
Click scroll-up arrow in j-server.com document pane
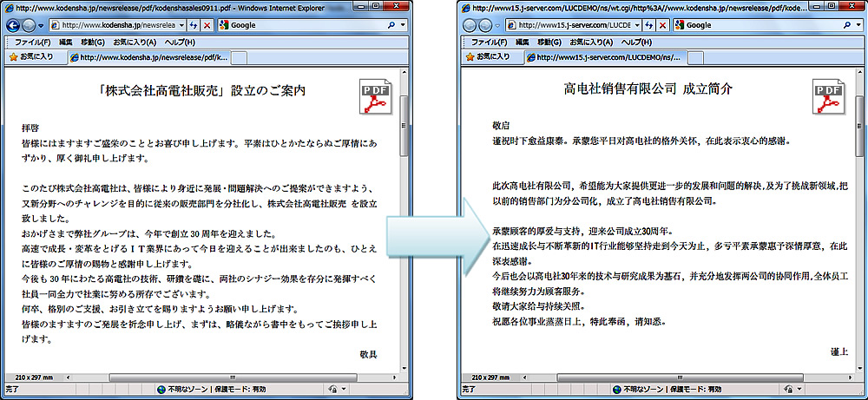coord(860,73)
